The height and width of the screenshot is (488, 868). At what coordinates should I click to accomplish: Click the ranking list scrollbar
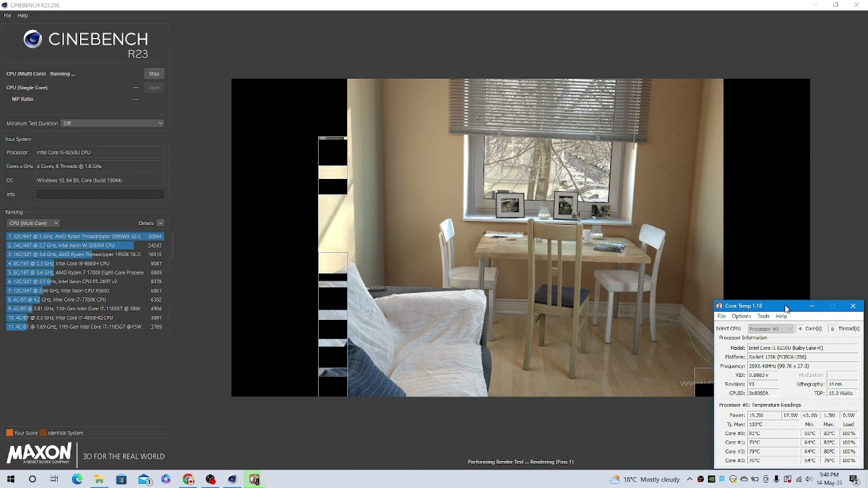tap(172, 245)
